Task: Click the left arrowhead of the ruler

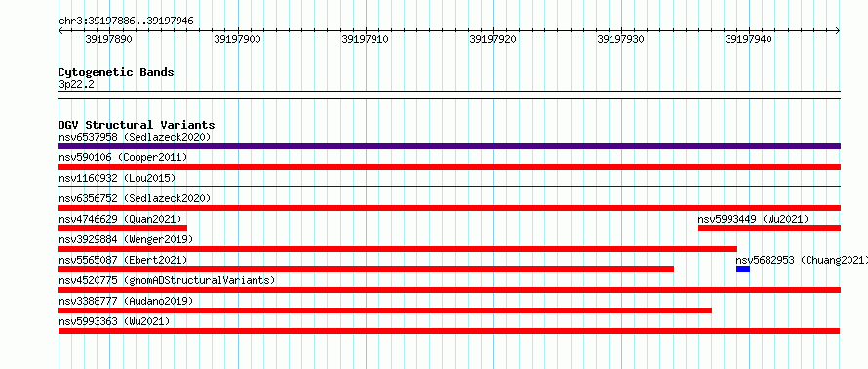Action: coord(60,31)
